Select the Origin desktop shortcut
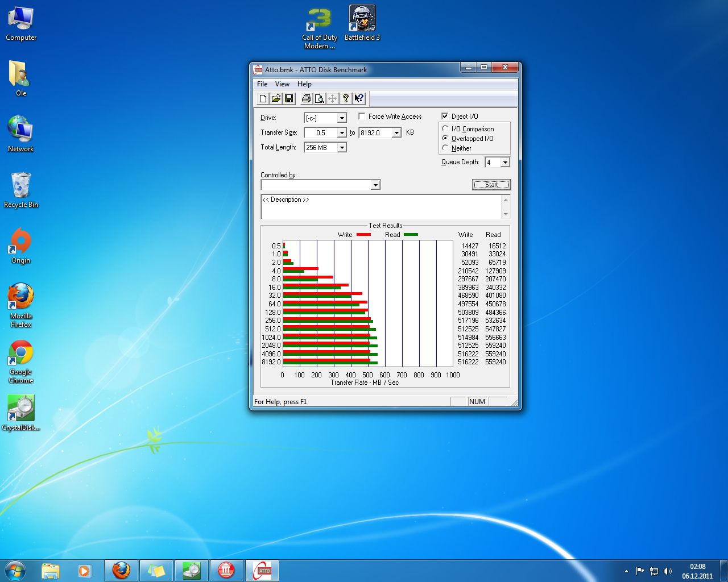The height and width of the screenshot is (582, 728). click(x=21, y=246)
